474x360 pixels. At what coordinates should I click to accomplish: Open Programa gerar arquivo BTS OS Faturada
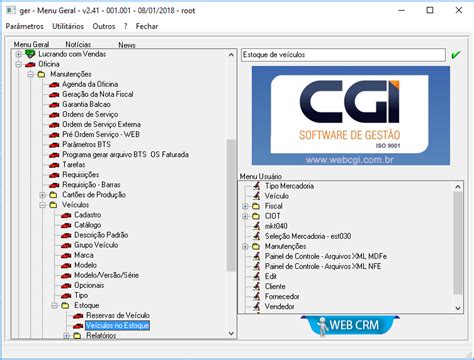pyautogui.click(x=125, y=155)
